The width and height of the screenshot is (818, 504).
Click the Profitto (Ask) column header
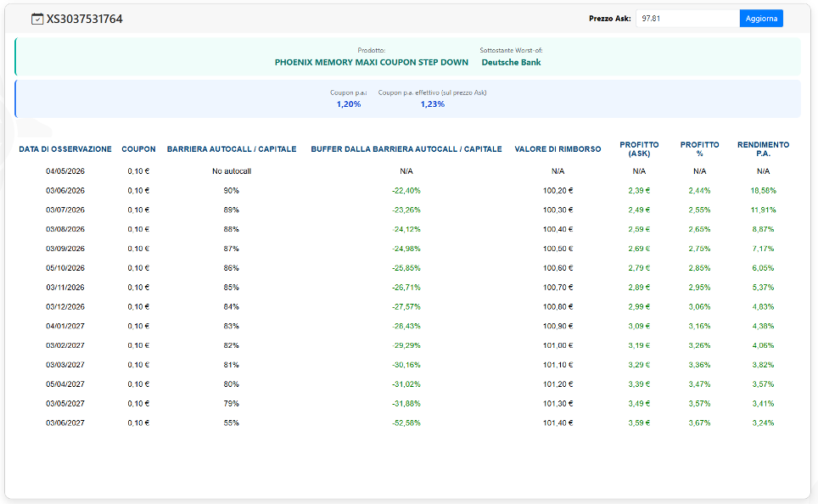[639, 149]
